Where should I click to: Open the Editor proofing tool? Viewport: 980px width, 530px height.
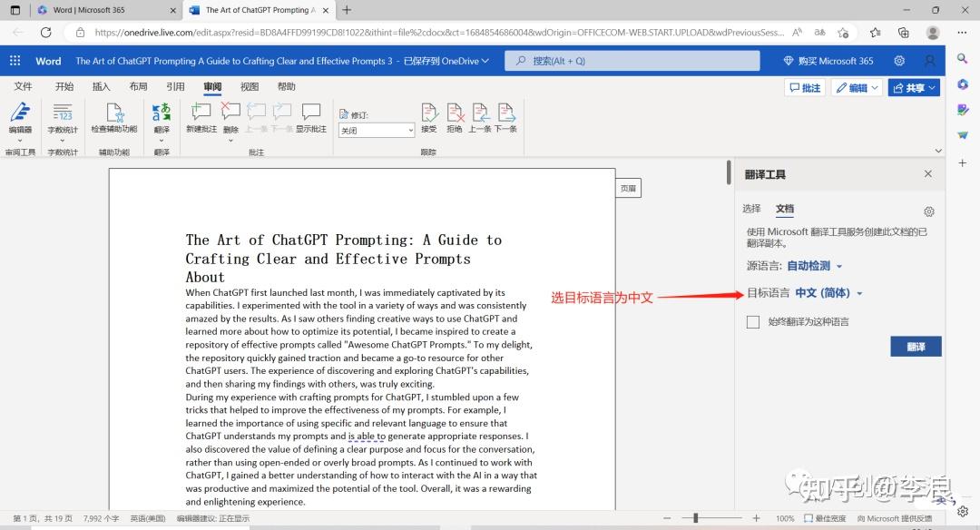(x=20, y=118)
